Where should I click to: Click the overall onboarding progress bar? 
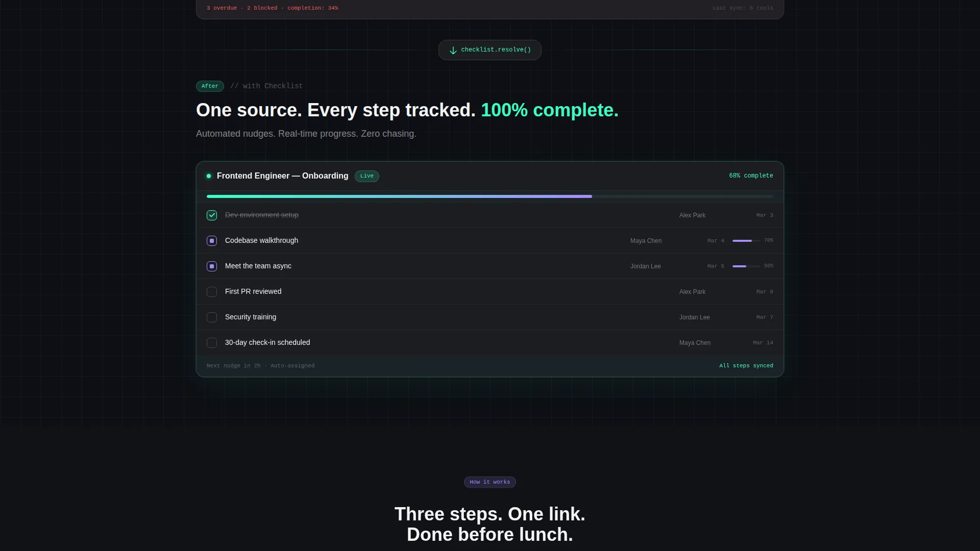point(490,196)
